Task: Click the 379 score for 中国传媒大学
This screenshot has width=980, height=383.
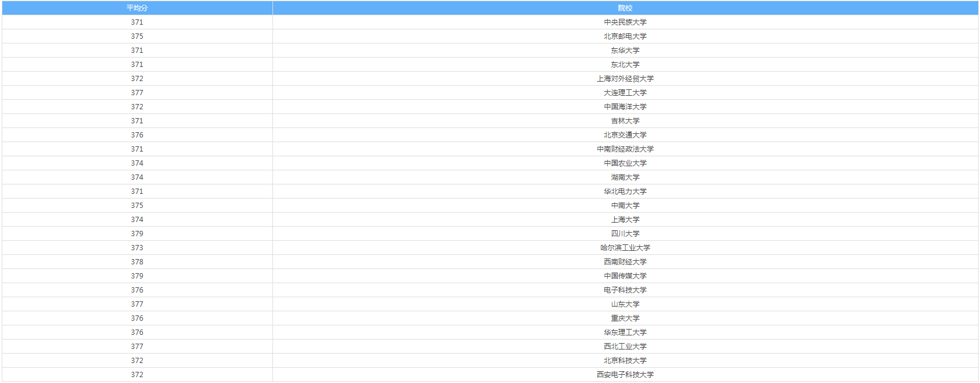Action: pyautogui.click(x=137, y=276)
